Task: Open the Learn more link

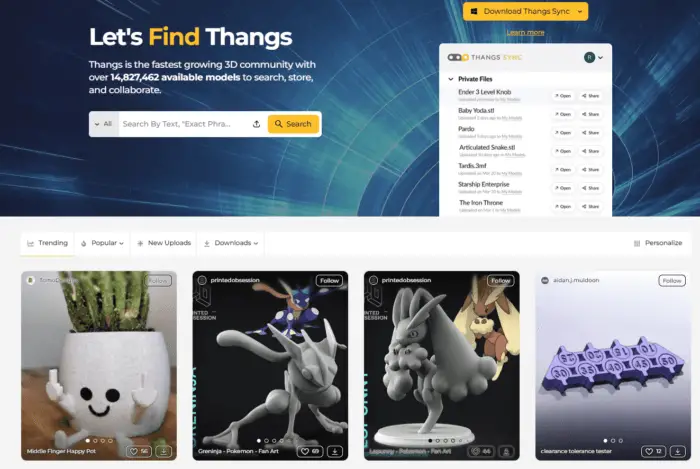Action: tap(525, 32)
